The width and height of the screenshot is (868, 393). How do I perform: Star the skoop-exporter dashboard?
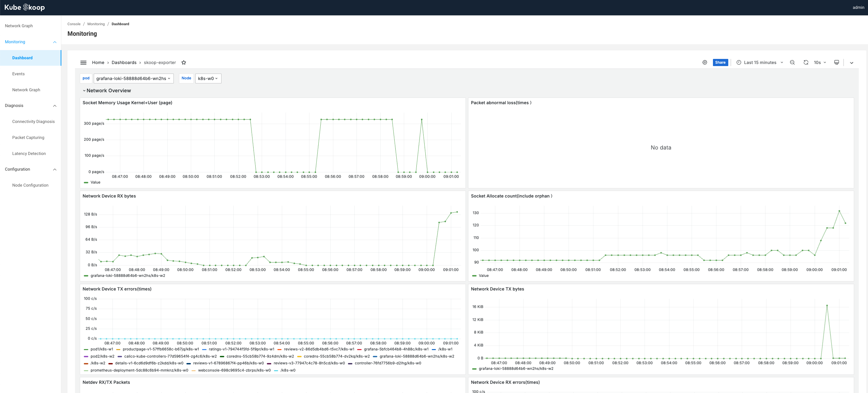click(184, 62)
